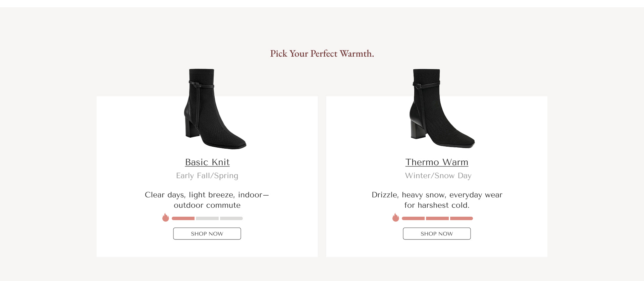Screen dimensions: 644x281
Task: Click the "Winter/Snow Day" season label
Action: [x=438, y=176]
